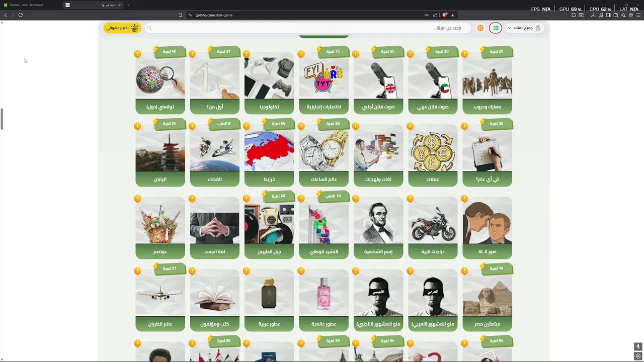Open info icon on لغات ولهجات card
This screenshot has height=362, width=644.
tap(355, 126)
